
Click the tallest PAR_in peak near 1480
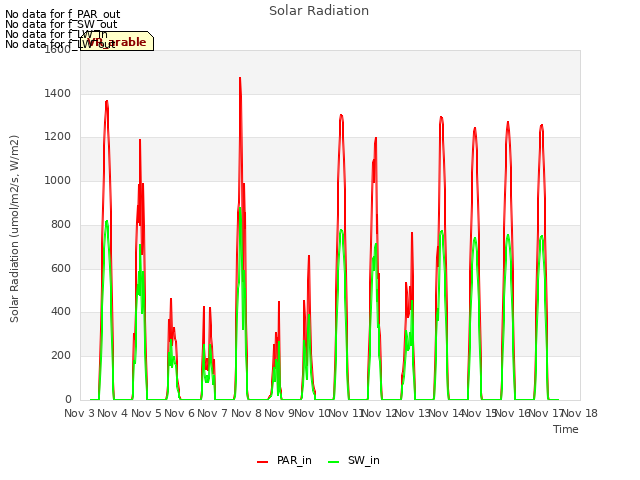(240, 78)
